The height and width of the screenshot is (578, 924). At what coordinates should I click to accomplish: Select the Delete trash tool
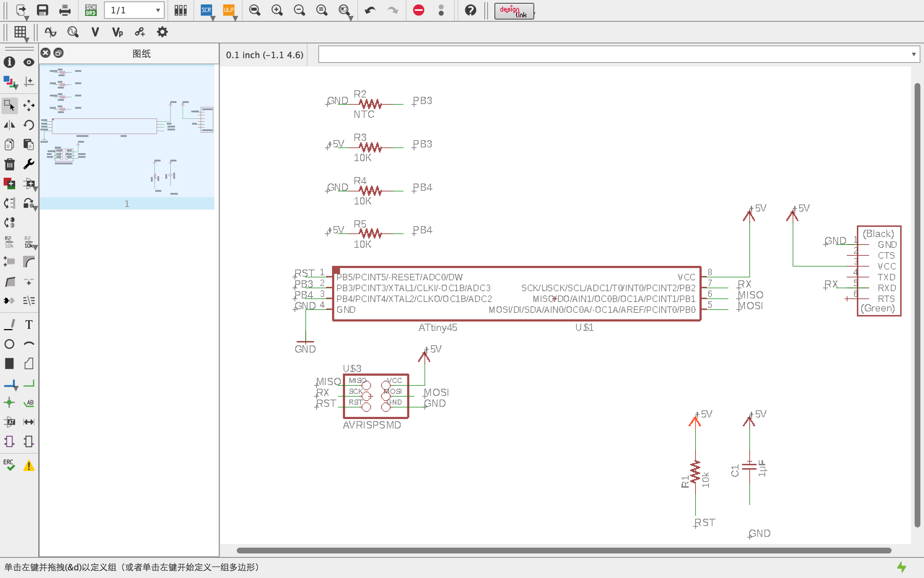[9, 164]
